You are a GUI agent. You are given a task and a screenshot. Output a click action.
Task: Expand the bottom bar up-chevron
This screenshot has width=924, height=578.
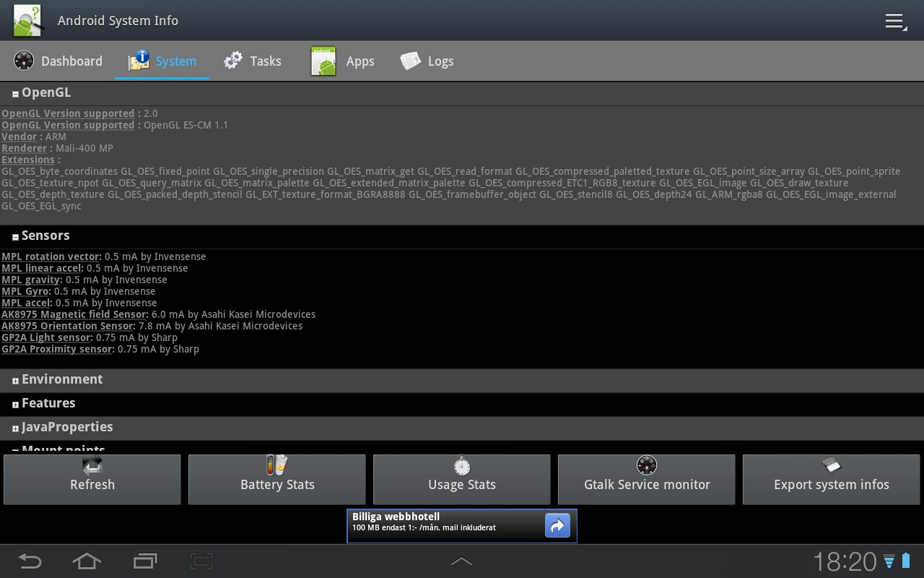461,561
